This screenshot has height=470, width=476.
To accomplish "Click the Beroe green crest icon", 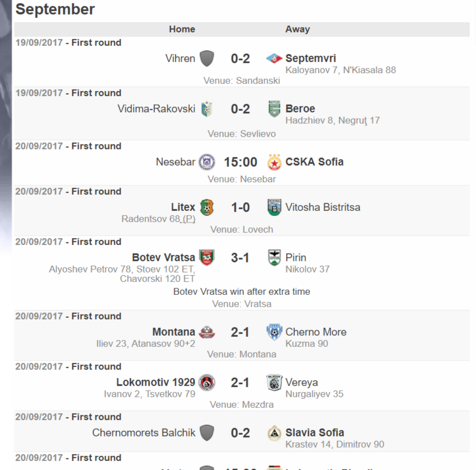I will pos(274,109).
